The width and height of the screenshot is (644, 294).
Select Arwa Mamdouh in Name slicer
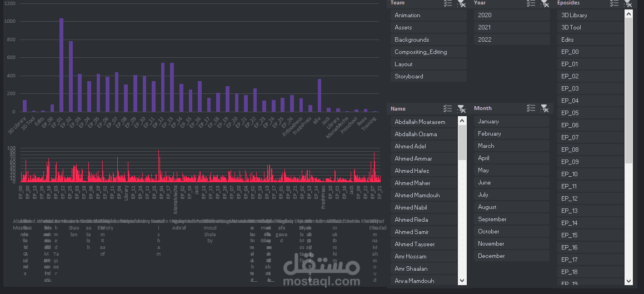[x=423, y=281]
